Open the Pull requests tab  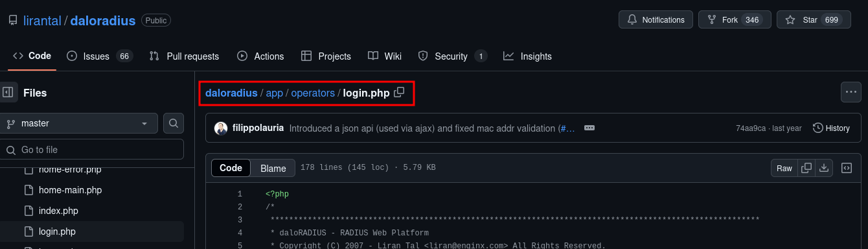(184, 56)
